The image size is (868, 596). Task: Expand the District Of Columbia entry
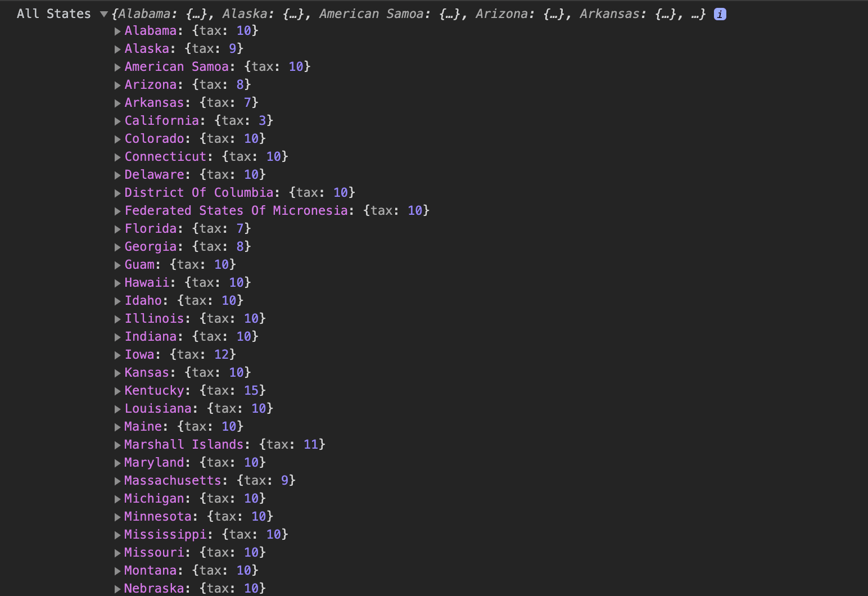tap(117, 193)
